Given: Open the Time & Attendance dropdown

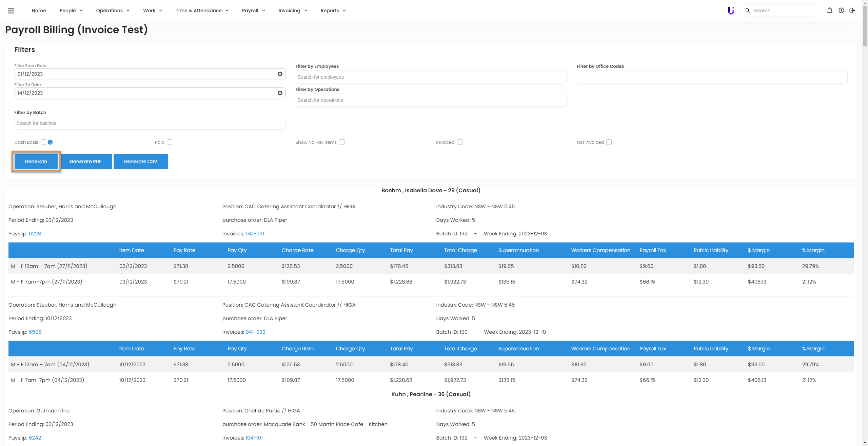Looking at the screenshot, I should [202, 11].
